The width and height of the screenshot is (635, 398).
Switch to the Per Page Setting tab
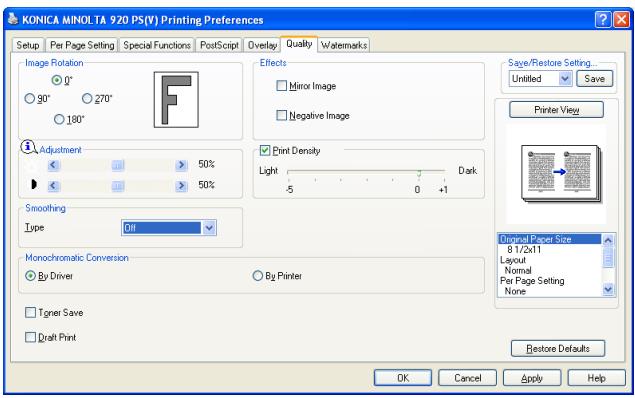coord(82,45)
